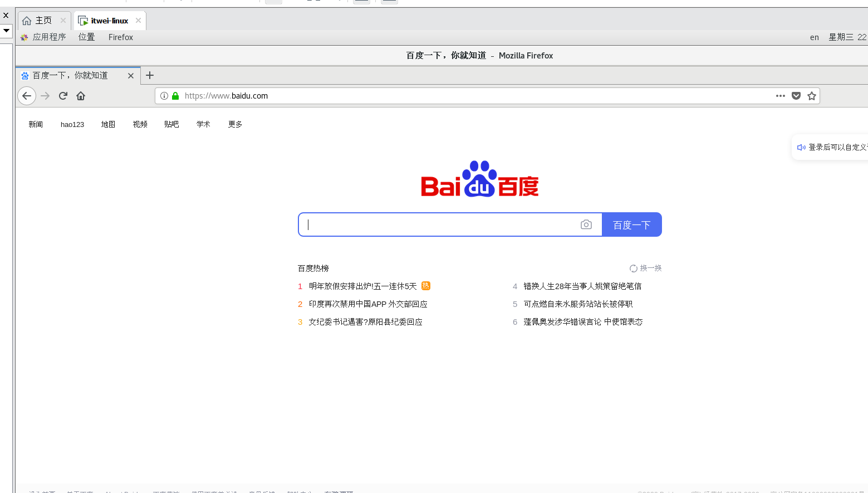Open the 更多 more link
The height and width of the screenshot is (493, 868).
(235, 124)
